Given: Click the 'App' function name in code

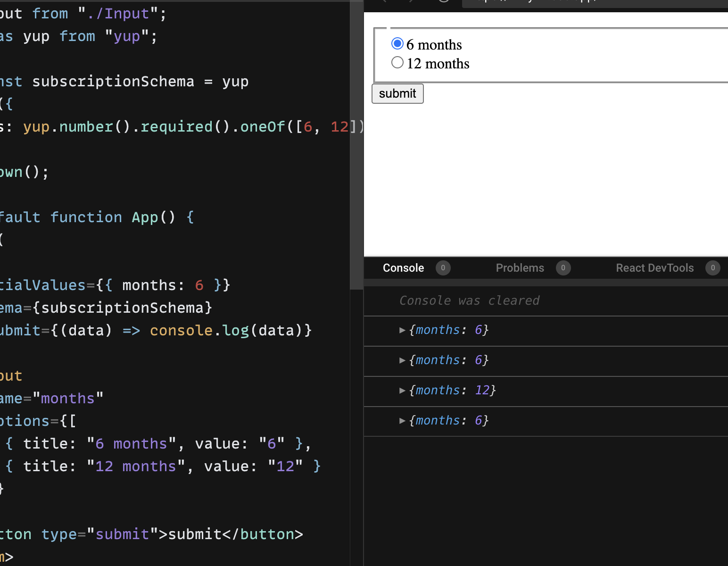Looking at the screenshot, I should [x=145, y=217].
